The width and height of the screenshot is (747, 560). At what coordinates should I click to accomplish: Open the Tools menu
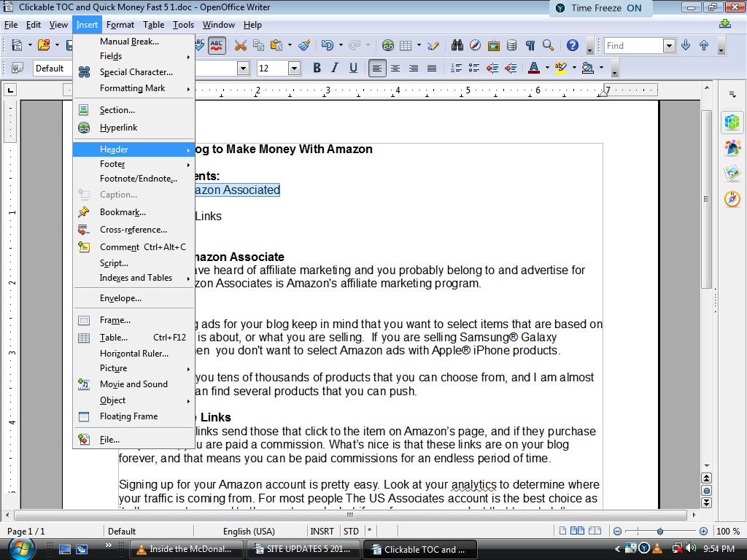coord(183,25)
